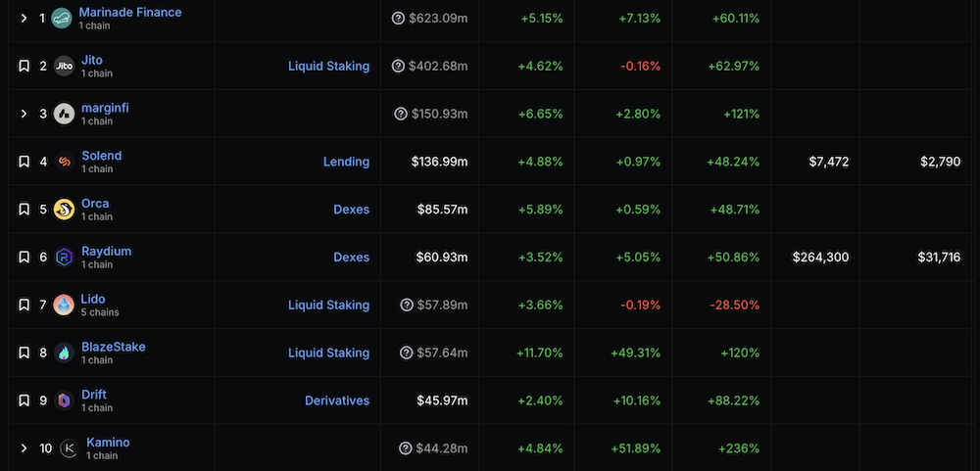Open the Derivatives category link for Drift

coord(337,400)
